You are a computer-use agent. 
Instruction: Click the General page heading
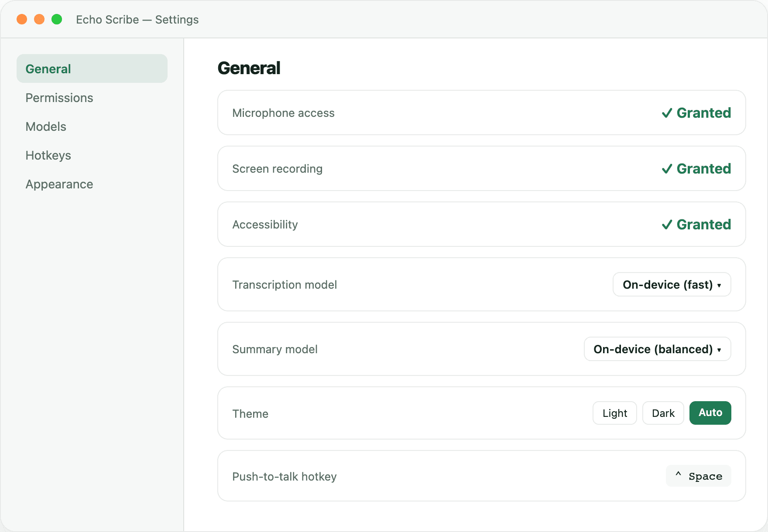(249, 68)
